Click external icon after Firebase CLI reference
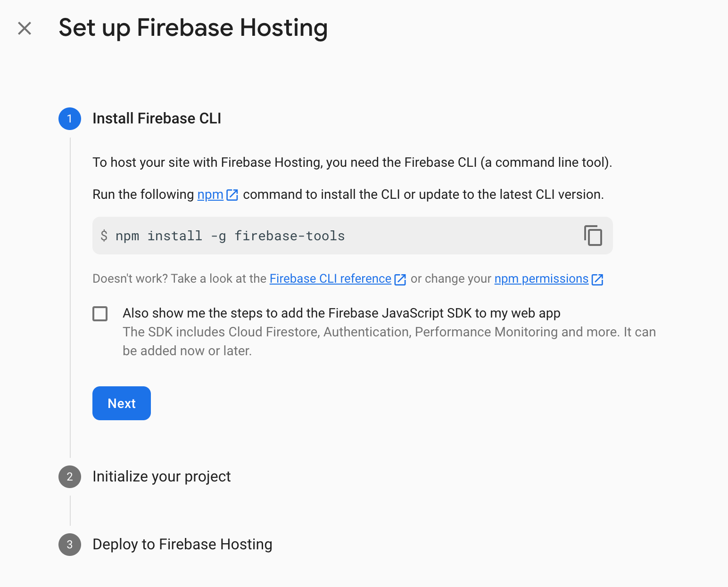 [400, 279]
